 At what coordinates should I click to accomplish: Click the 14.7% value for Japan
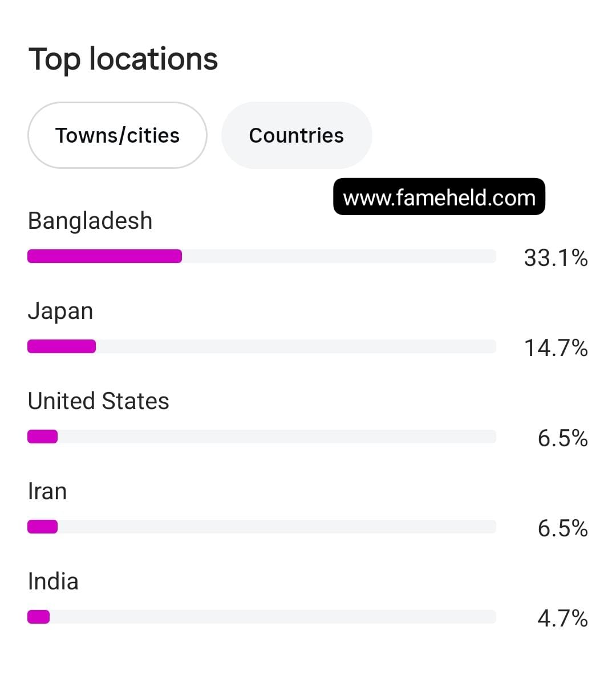556,347
